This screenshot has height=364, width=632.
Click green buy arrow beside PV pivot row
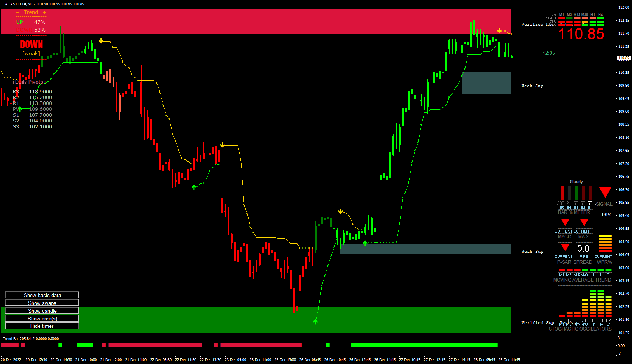(20, 108)
